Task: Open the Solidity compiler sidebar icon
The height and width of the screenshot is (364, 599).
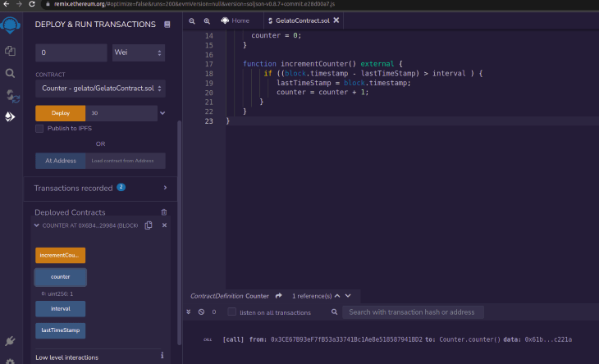Action: (12, 96)
